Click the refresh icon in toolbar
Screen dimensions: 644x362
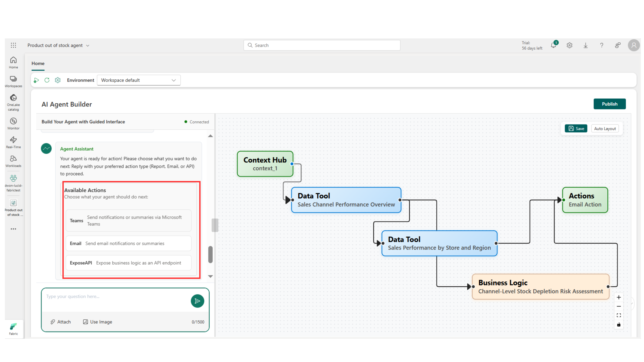tap(47, 80)
